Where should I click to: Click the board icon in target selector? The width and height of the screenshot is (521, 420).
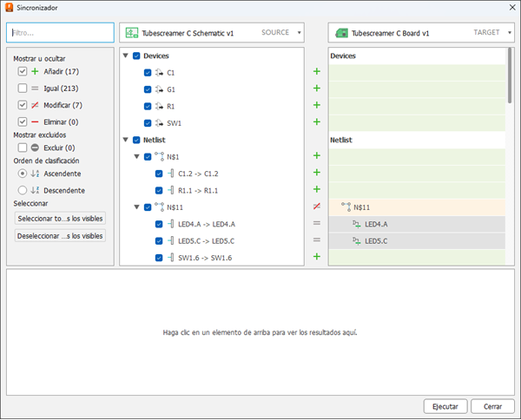pos(341,33)
